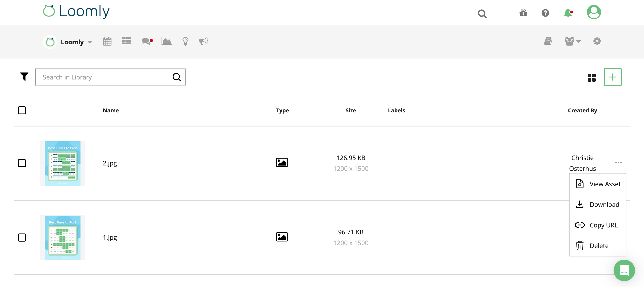The height and width of the screenshot is (287, 644).
Task: Open the post ideas lightbulb icon
Action: click(x=185, y=41)
